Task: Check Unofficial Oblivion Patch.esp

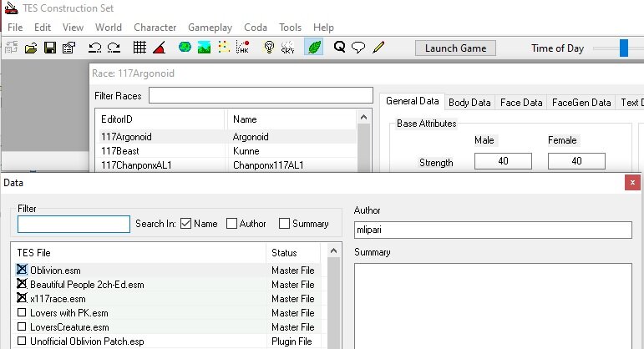Action: tap(22, 341)
